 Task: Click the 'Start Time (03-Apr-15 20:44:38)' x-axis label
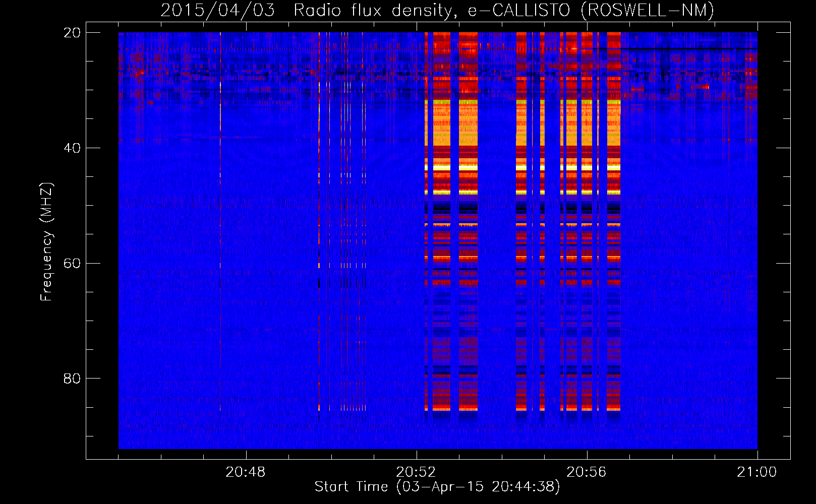pos(437,487)
